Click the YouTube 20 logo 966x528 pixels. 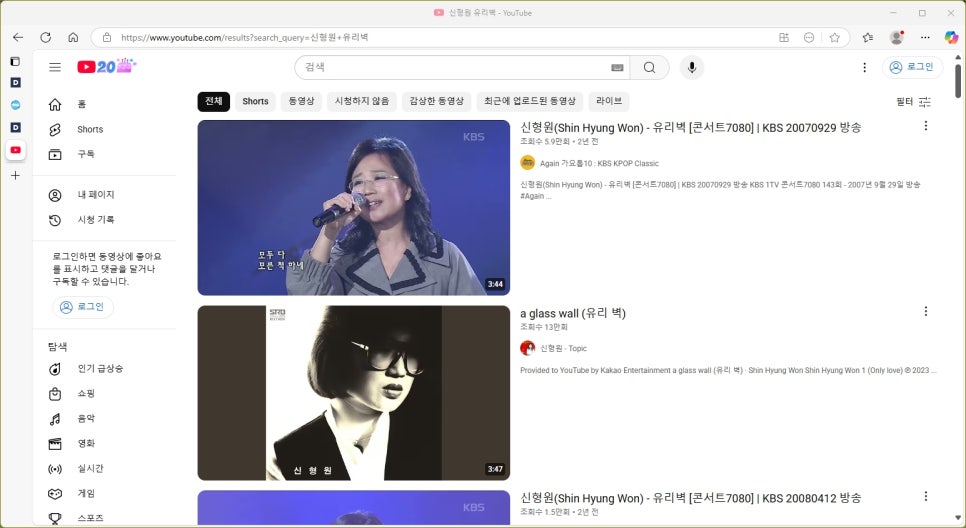(107, 66)
